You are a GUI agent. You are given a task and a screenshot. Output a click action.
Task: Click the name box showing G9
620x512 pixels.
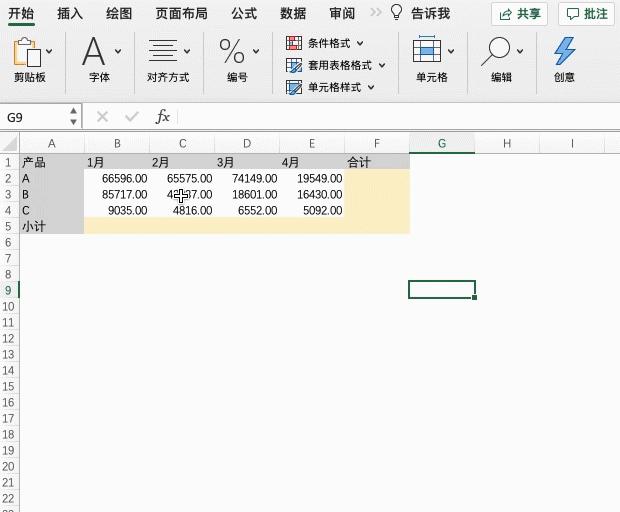pyautogui.click(x=35, y=117)
